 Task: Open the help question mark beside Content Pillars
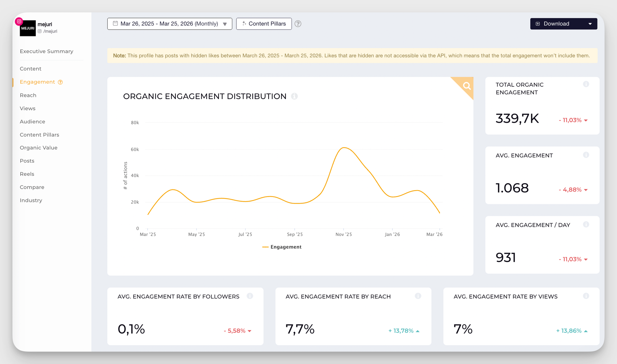click(298, 24)
